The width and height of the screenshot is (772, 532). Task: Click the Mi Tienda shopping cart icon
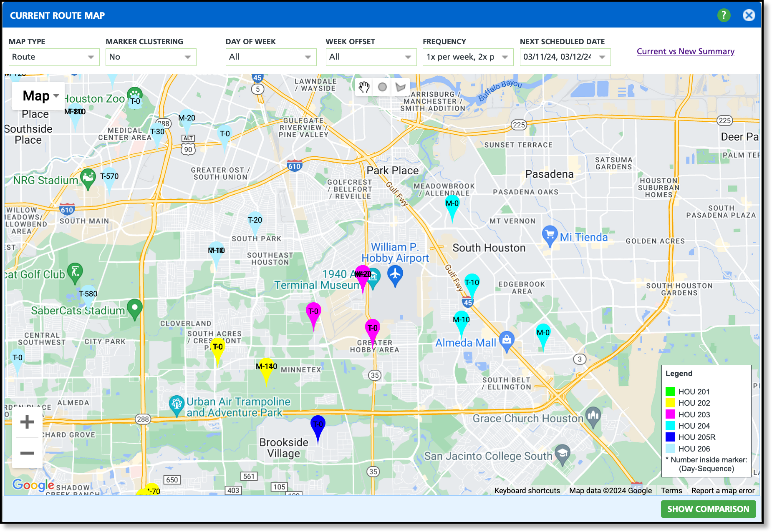tap(550, 236)
